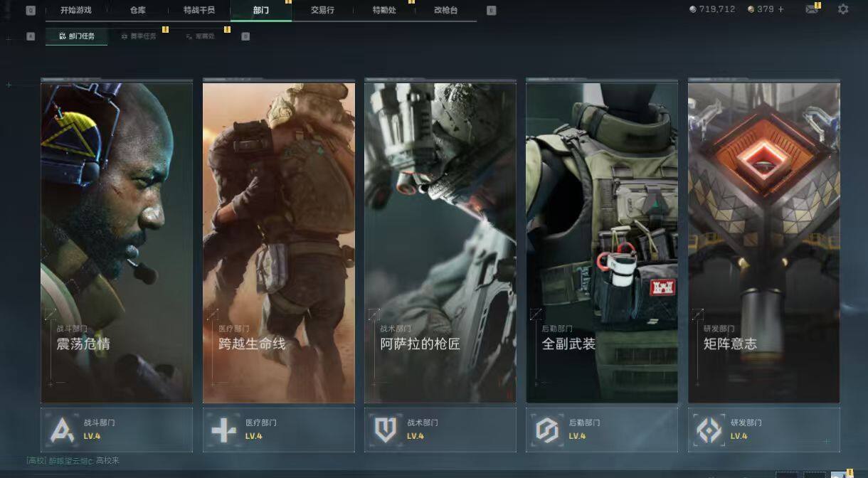
Task: Click the 阿萨拉的枪匠 mission title text
Action: (x=420, y=344)
